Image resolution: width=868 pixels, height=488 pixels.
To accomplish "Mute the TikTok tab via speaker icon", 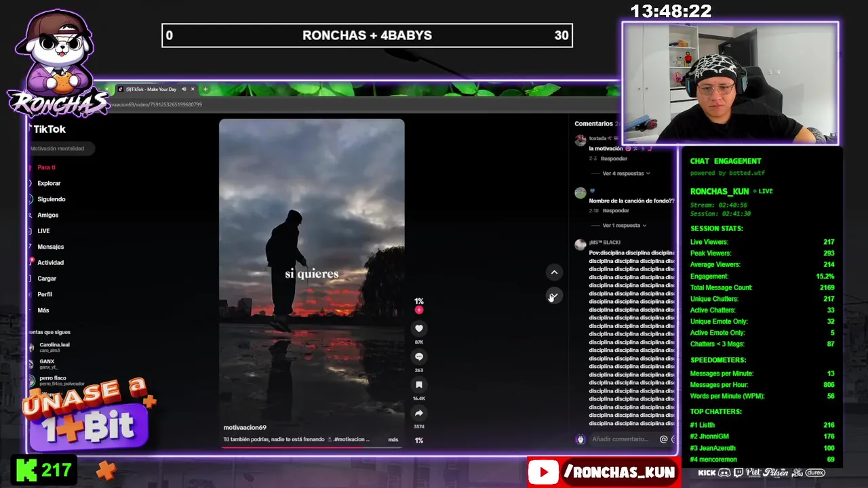I will (184, 89).
